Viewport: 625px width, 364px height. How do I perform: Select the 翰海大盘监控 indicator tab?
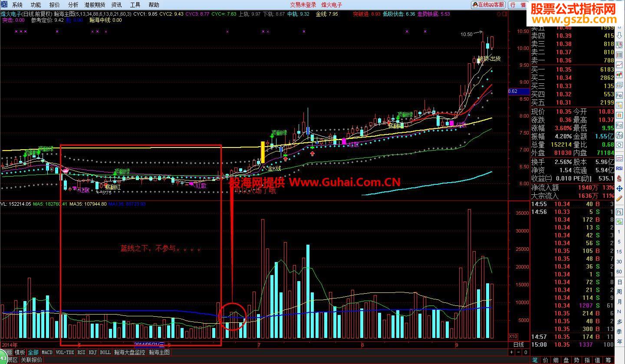130,352
